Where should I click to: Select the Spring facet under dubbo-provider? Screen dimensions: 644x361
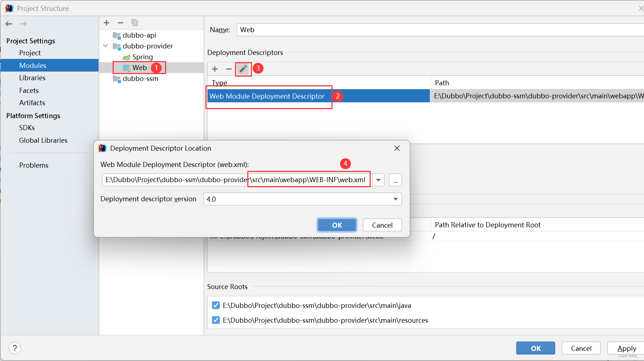pos(142,57)
